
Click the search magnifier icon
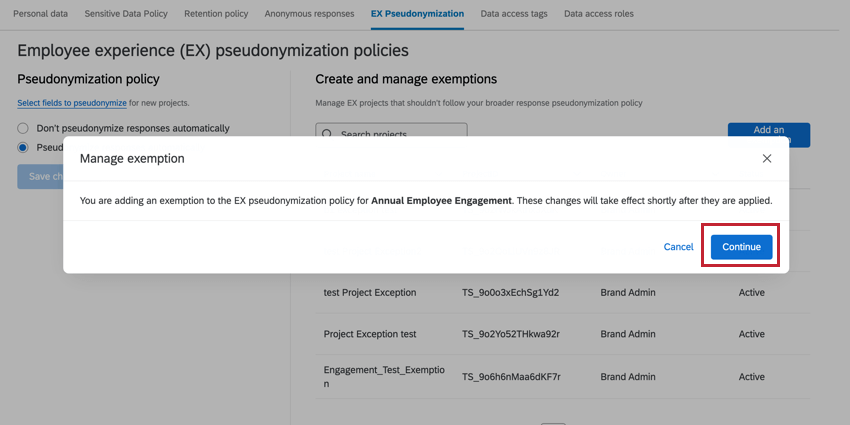click(327, 132)
